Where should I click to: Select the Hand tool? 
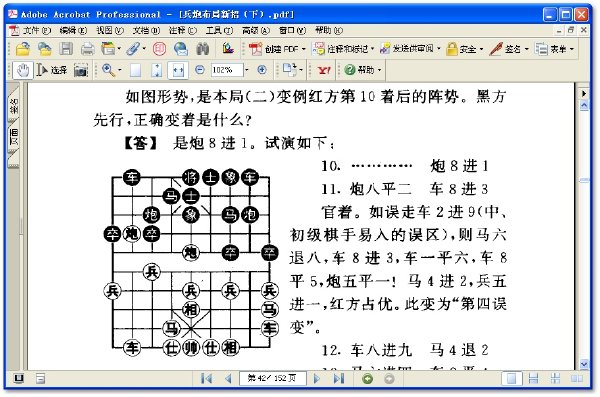23,70
